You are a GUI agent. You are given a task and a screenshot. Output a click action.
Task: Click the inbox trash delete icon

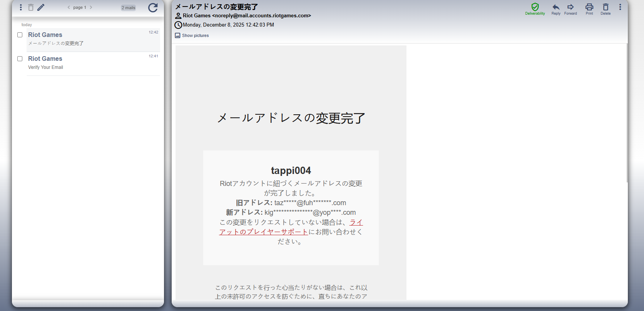pyautogui.click(x=31, y=7)
